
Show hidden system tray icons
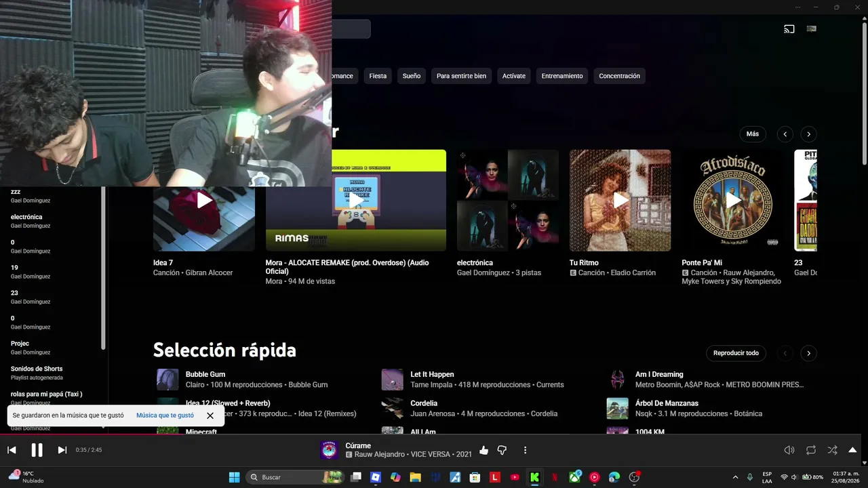(736, 477)
